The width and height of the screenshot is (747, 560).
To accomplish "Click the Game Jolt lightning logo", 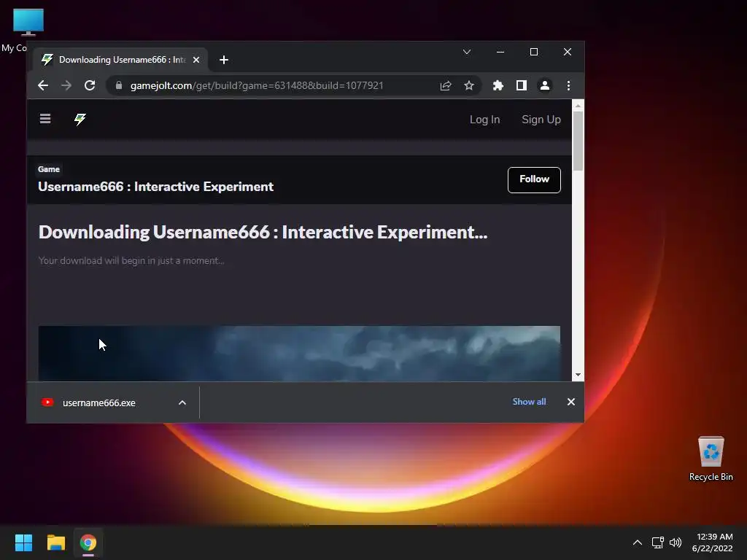I will coord(80,119).
